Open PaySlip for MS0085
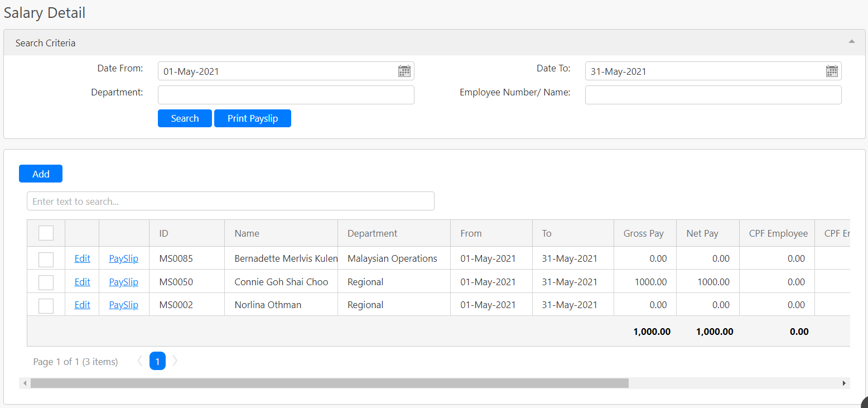Screen dimensions: 868x408 point(123,258)
